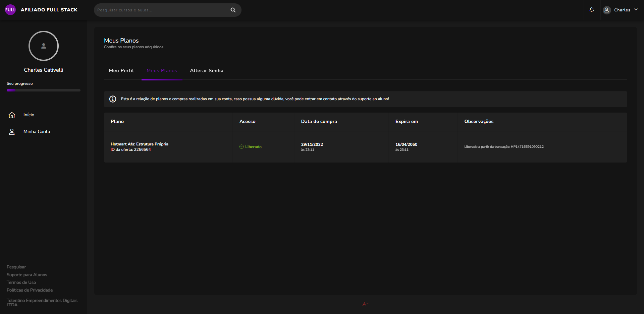The height and width of the screenshot is (314, 644).
Task: Switch to the Meu Perfil tab
Action: (121, 71)
